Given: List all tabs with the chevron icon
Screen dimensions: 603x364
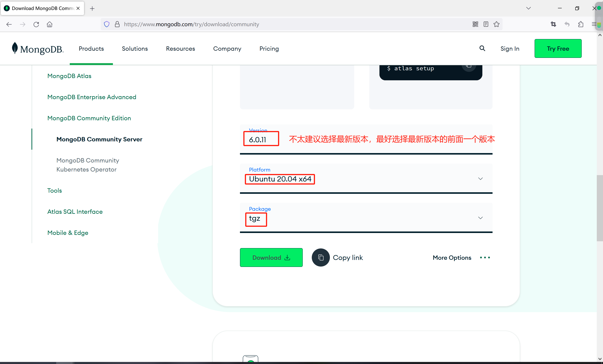Looking at the screenshot, I should point(529,8).
